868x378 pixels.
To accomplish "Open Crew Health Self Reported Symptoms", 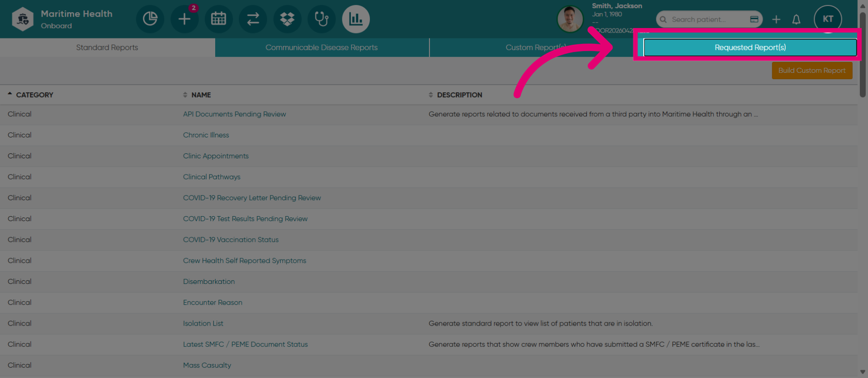I will [x=245, y=261].
